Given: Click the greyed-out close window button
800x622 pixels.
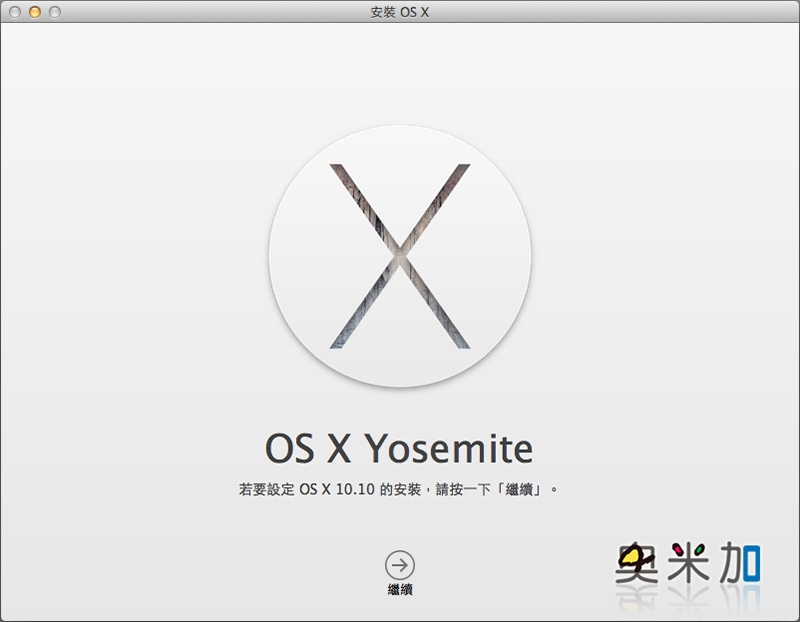Looking at the screenshot, I should (x=15, y=12).
